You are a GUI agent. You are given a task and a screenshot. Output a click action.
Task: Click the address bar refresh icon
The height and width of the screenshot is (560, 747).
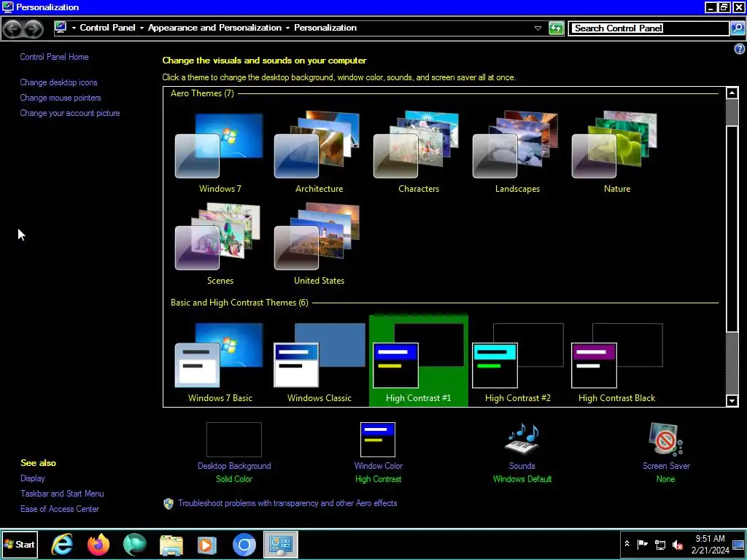pos(556,28)
